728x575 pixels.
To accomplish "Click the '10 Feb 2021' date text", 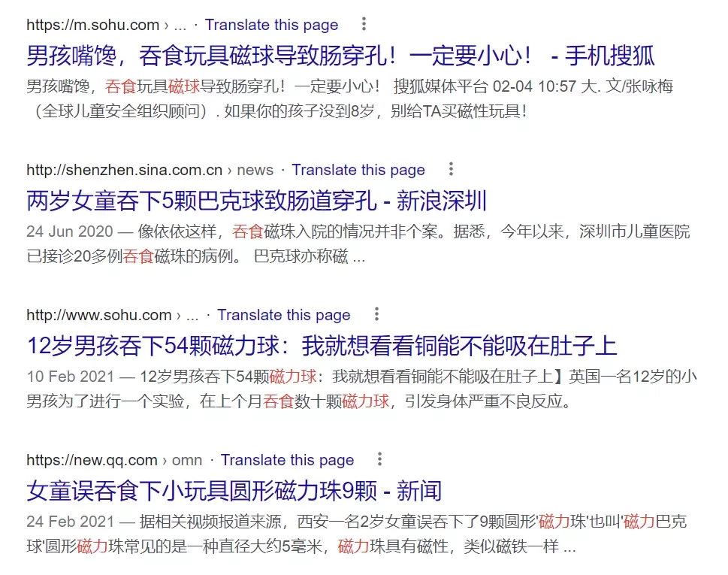I will [70, 377].
